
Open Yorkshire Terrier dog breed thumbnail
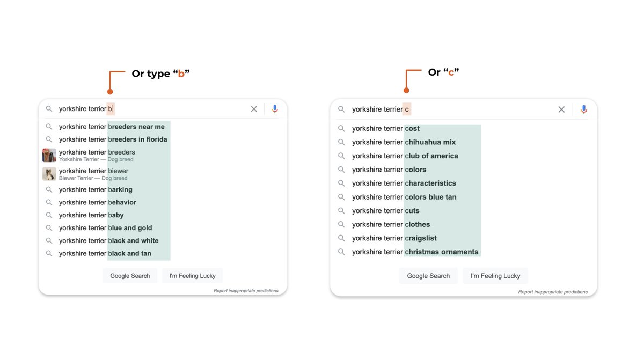[x=49, y=155]
